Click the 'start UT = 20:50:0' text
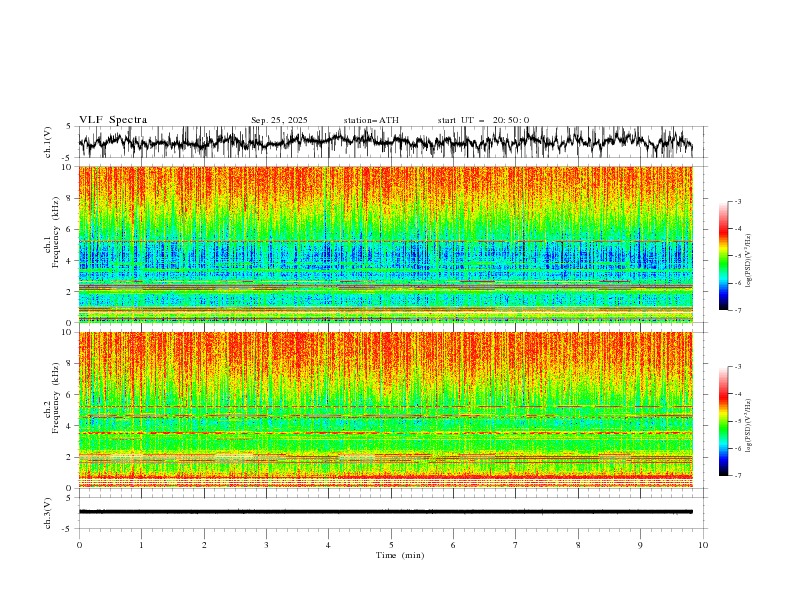The image size is (792, 612). 483,120
